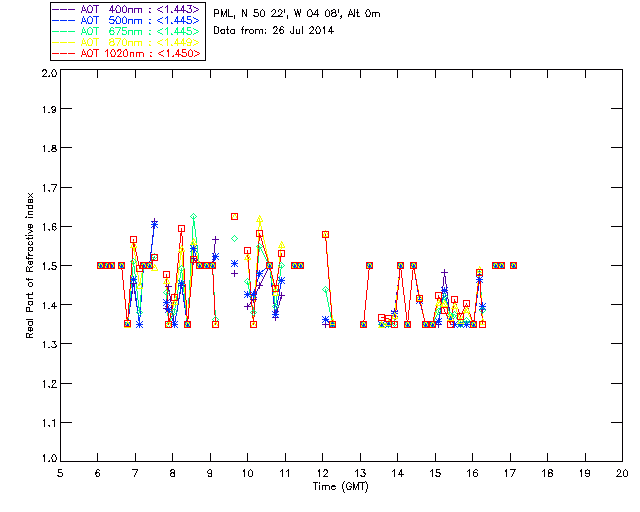Click the 'Time (GMT)' x-axis title
This screenshot has height=512, width=640.
pyautogui.click(x=340, y=486)
